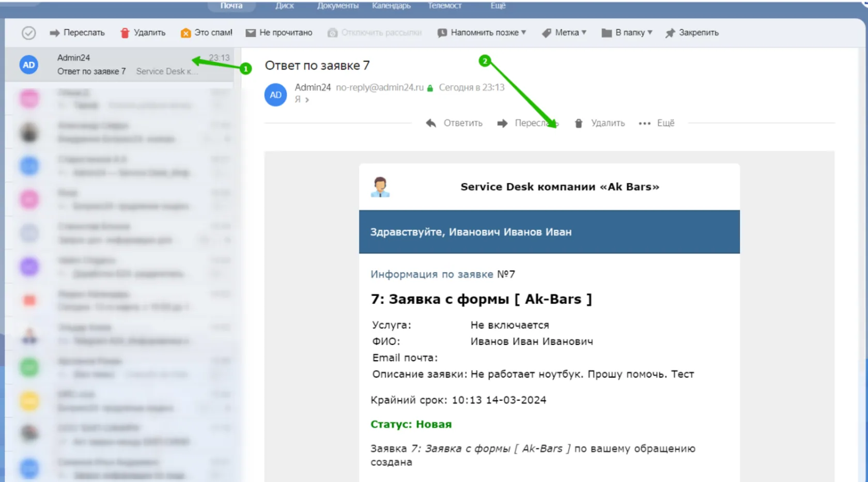Click the Service Desk operator logo icon
The height and width of the screenshot is (482, 868).
point(380,187)
